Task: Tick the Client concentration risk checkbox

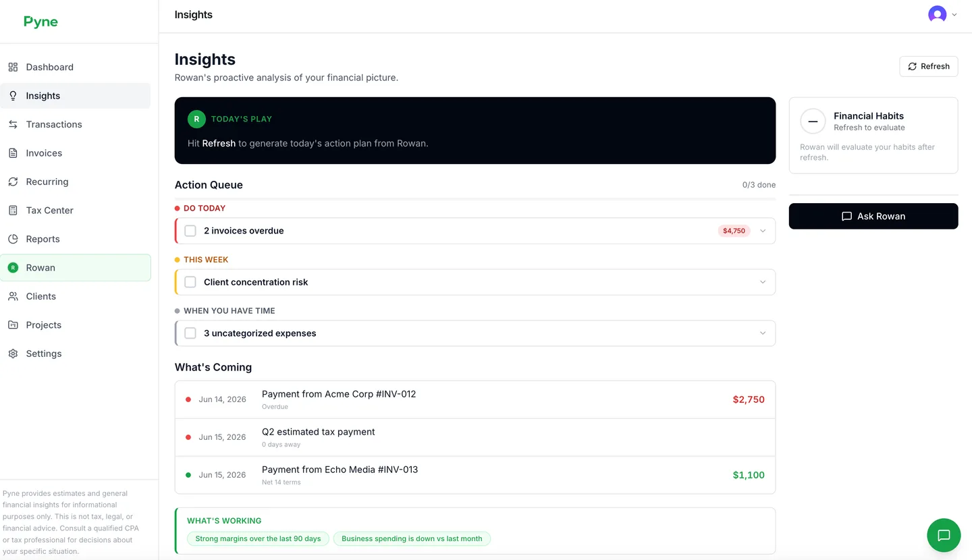Action: tap(190, 282)
